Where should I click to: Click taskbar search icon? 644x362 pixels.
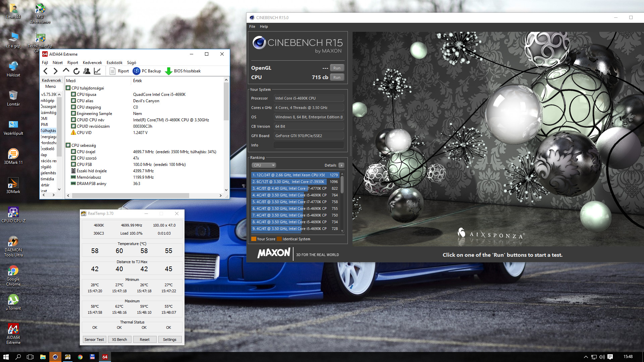point(18,357)
